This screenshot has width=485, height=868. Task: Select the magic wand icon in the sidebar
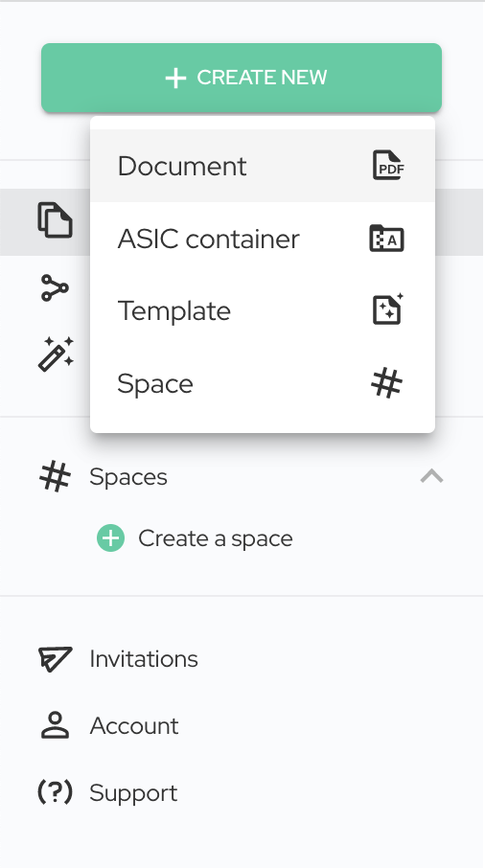(x=56, y=354)
